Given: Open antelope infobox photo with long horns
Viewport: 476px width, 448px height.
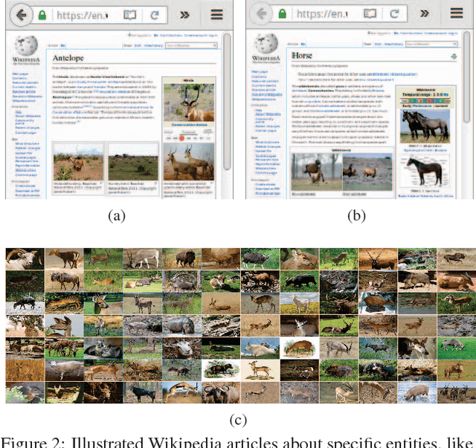Looking at the screenshot, I should pos(189,103).
